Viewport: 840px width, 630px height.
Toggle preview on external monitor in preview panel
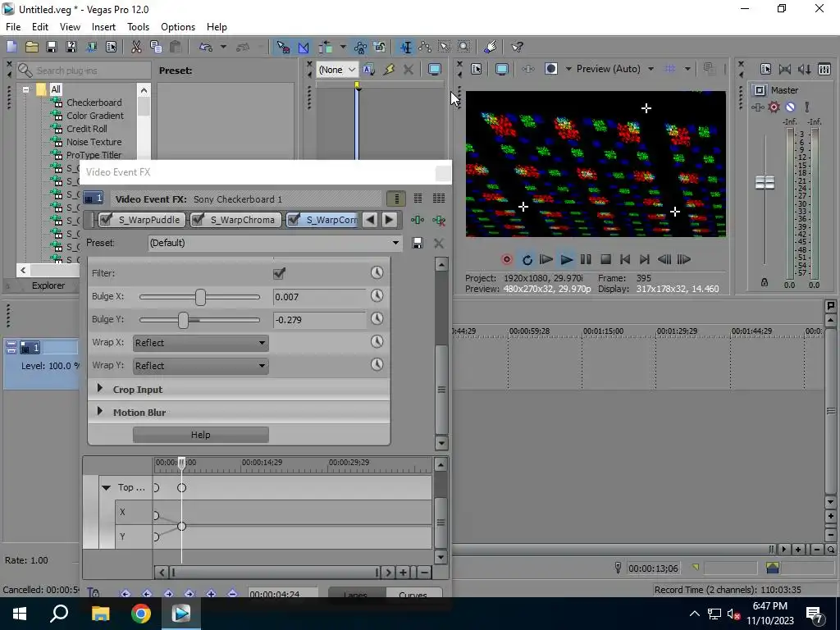pyautogui.click(x=502, y=69)
